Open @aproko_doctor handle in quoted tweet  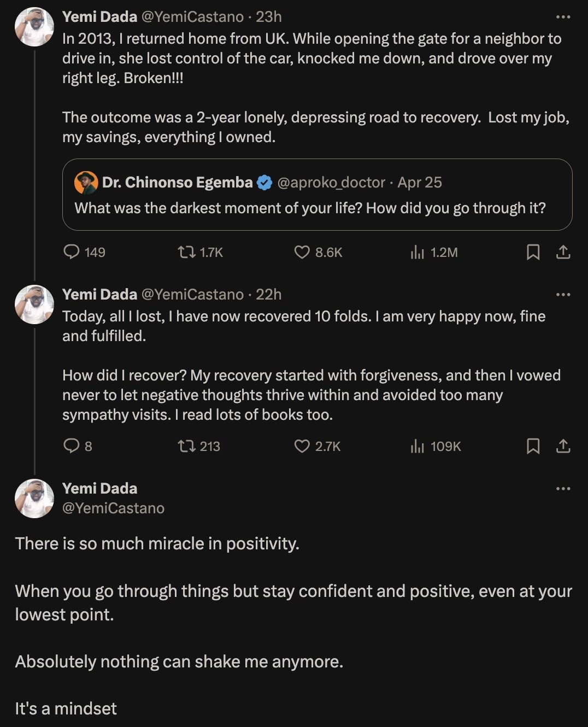pos(331,183)
